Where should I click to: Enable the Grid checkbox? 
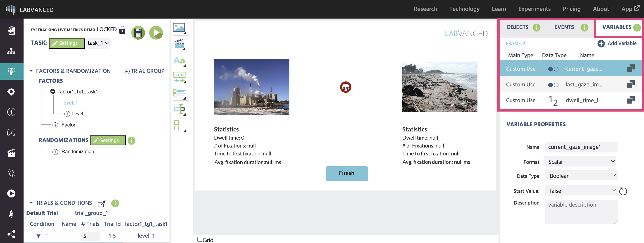[200, 240]
